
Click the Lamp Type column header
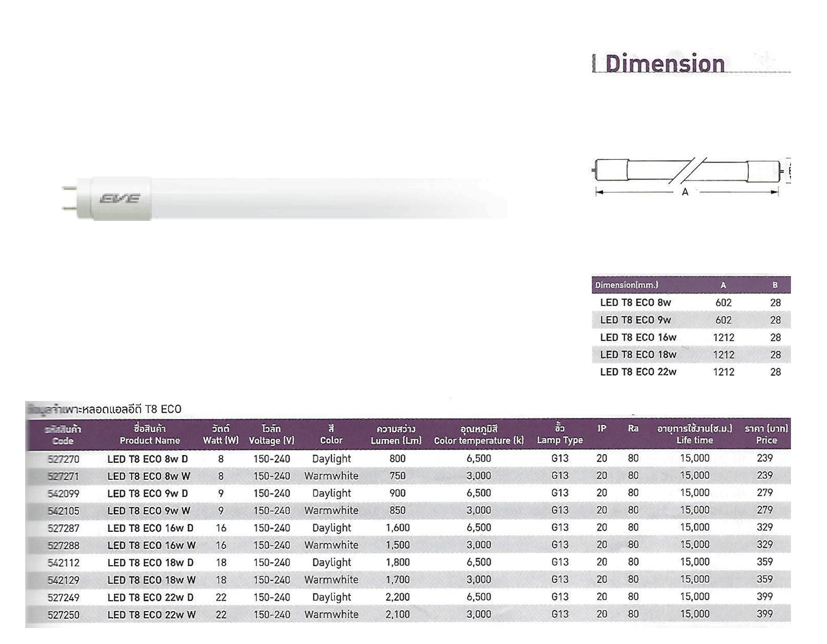tap(560, 434)
